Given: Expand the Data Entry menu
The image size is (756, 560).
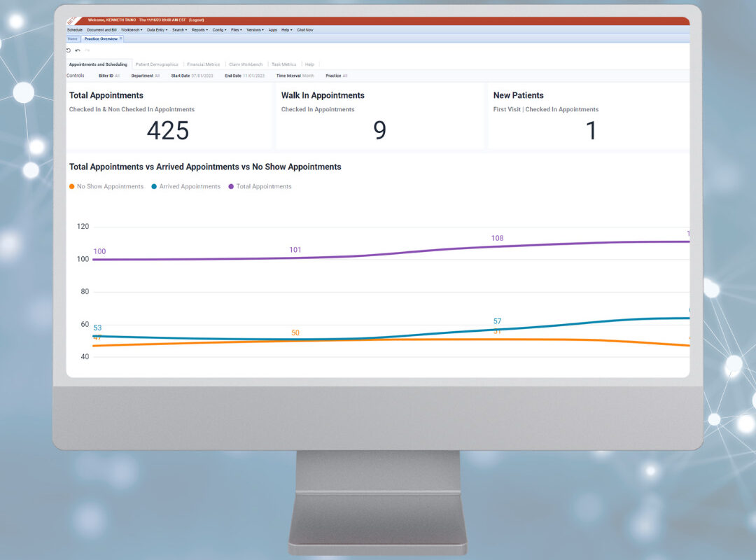Looking at the screenshot, I should coord(157,30).
